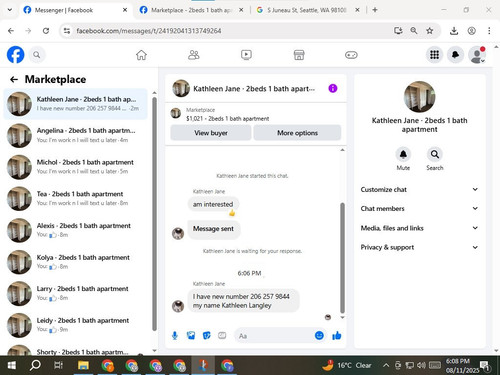Bookmark this page with the star icon

(x=430, y=31)
